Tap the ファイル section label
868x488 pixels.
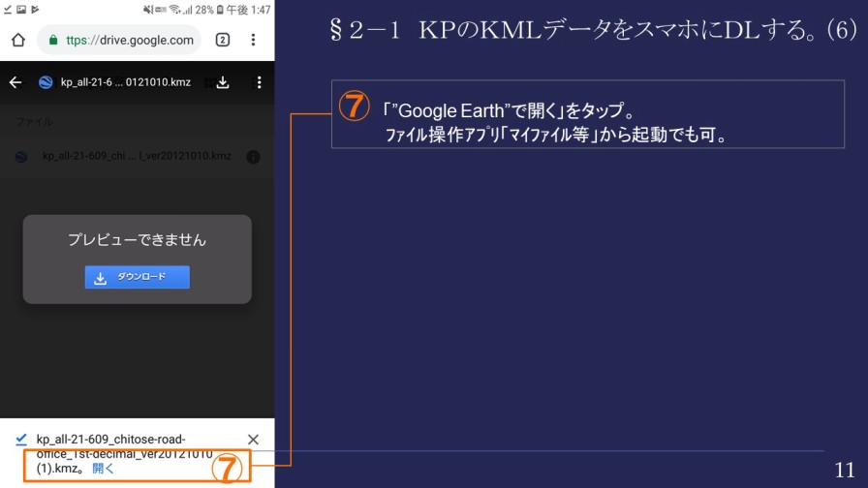coord(34,122)
